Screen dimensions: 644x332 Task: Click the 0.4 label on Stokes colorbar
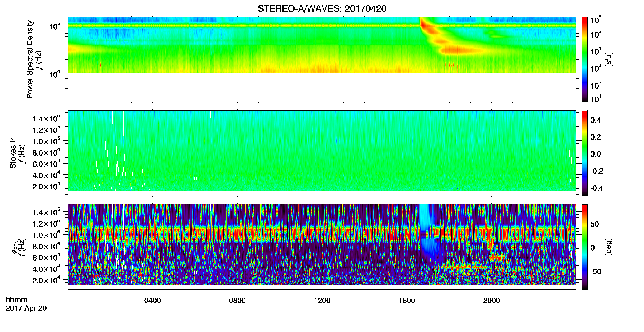[x=595, y=120]
